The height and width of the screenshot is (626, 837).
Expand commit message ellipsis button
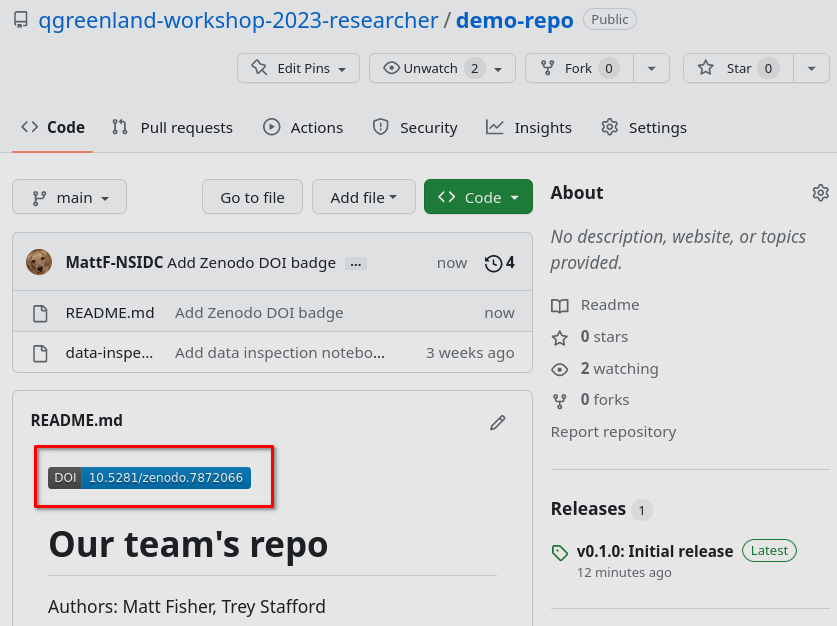[x=355, y=264]
